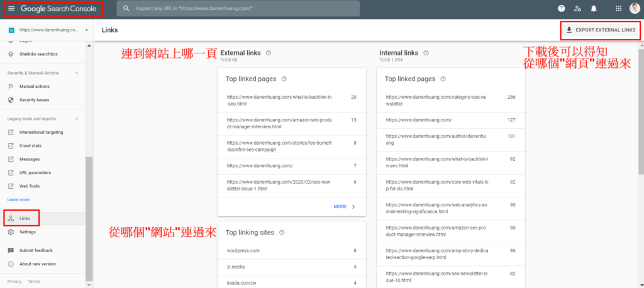
Task: Click the sidebar vertical scrollbar thumb
Action: [89, 218]
